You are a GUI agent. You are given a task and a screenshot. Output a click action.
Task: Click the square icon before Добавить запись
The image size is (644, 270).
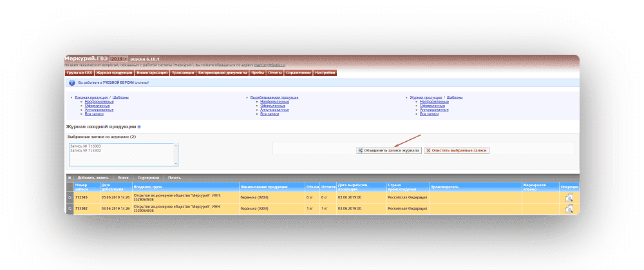[70, 178]
